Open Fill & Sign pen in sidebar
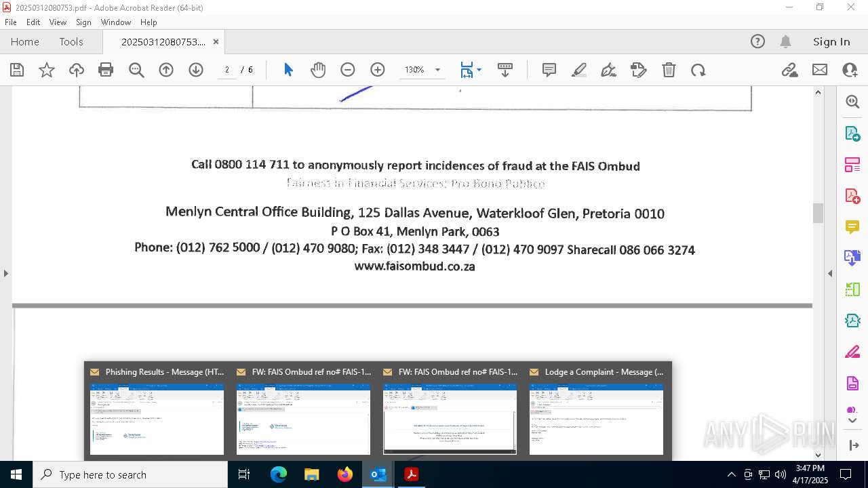This screenshot has width=868, height=488. coord(852,352)
